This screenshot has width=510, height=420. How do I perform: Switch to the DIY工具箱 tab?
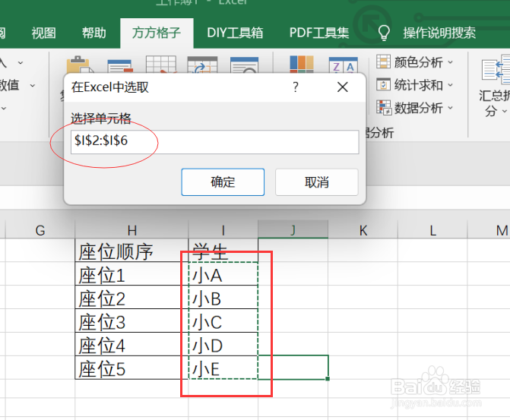click(x=235, y=33)
